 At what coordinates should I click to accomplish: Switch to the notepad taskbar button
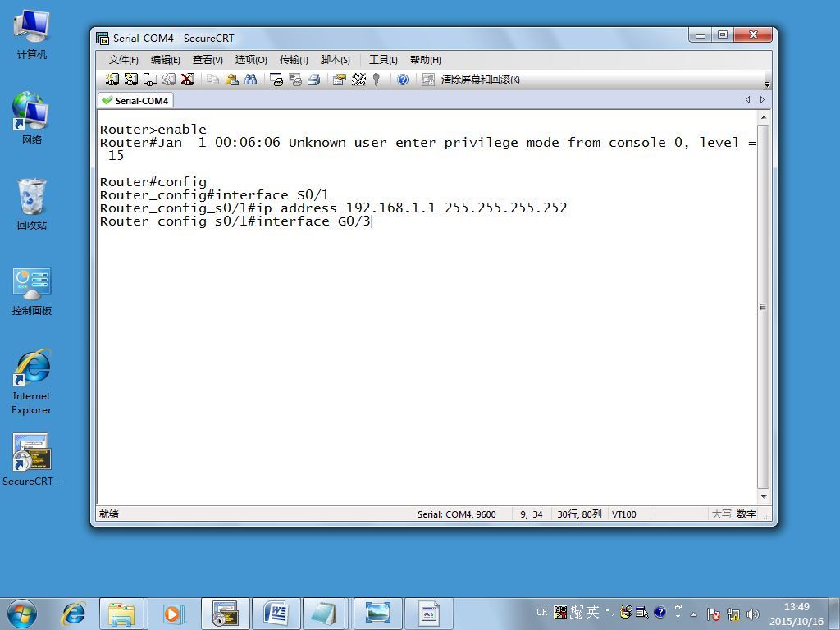(324, 614)
